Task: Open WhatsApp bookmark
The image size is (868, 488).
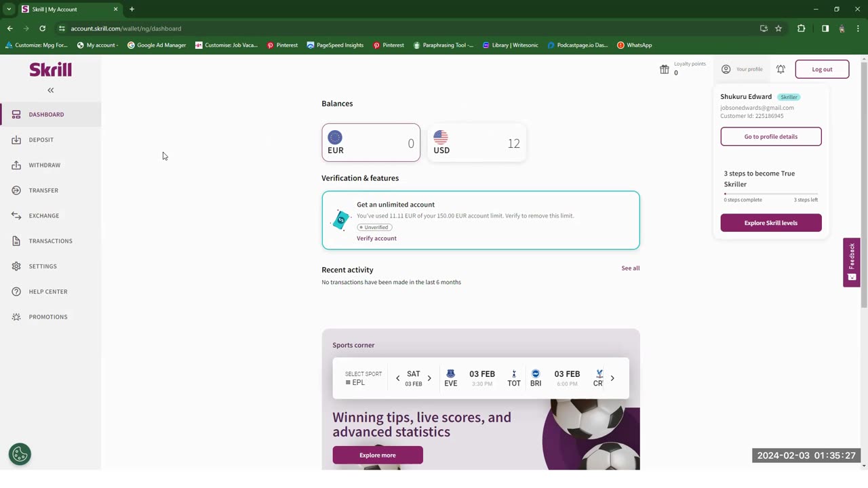Action: click(635, 45)
